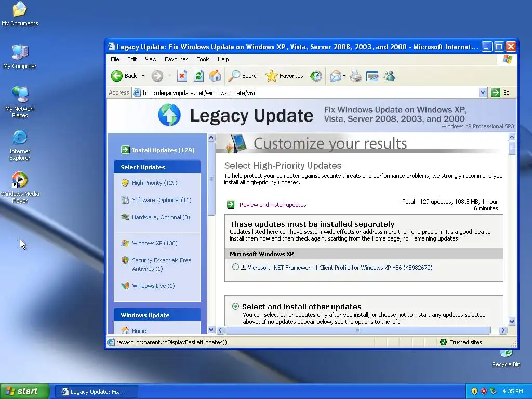Viewport: 532px width, 399px height.
Task: Select the .NET Framework 4 radio button
Action: click(x=235, y=267)
